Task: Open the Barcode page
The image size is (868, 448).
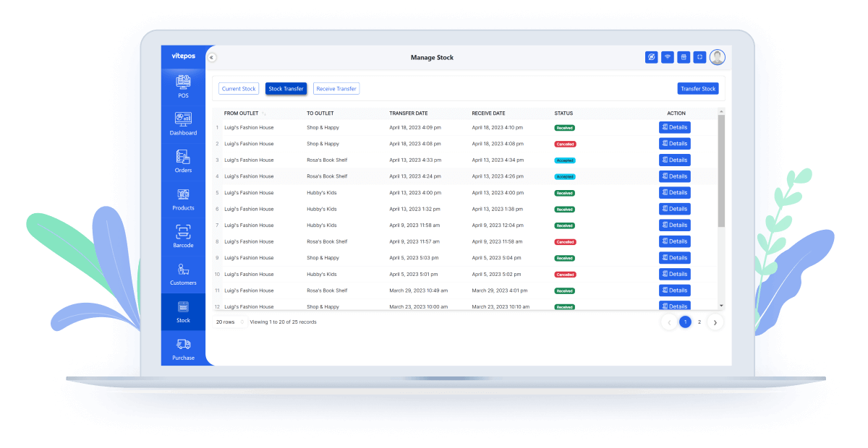Action: [183, 236]
